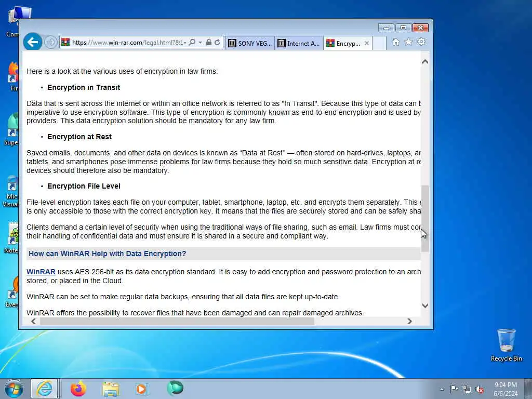Click the 'Encryption in Transit' bullet heading
532x399 pixels.
(x=84, y=87)
